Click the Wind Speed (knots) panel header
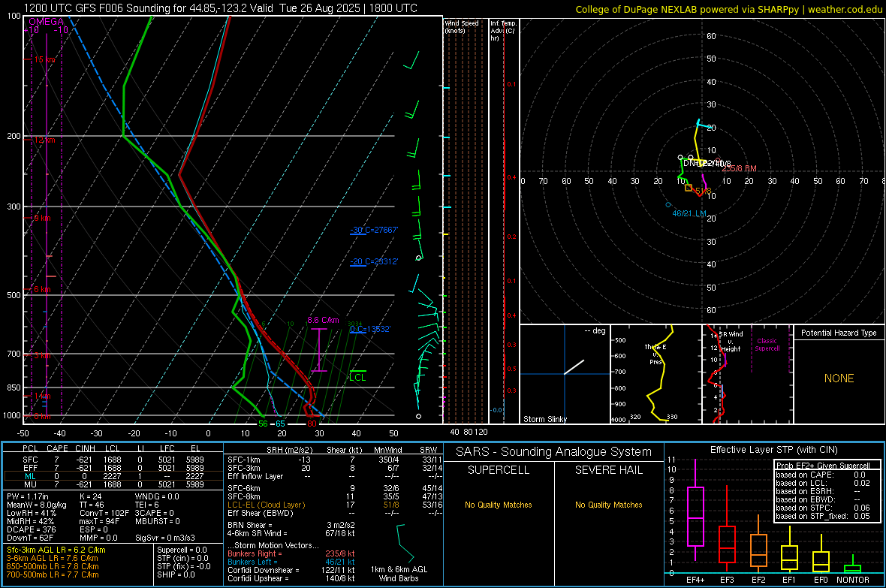 (462, 26)
